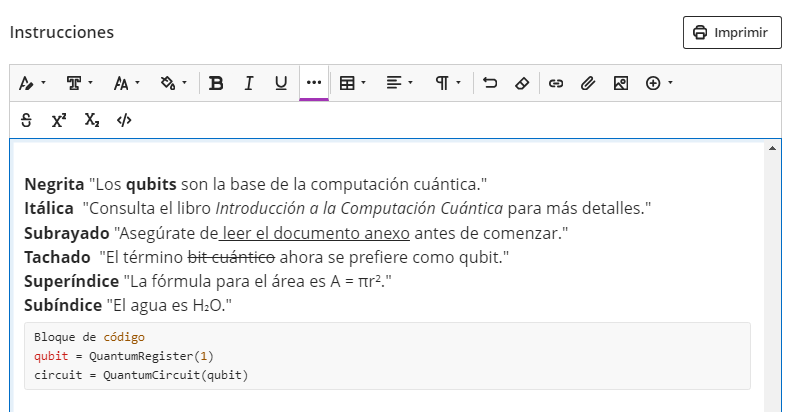Toggle italic formatting in toolbar
The width and height of the screenshot is (793, 412).
[249, 83]
